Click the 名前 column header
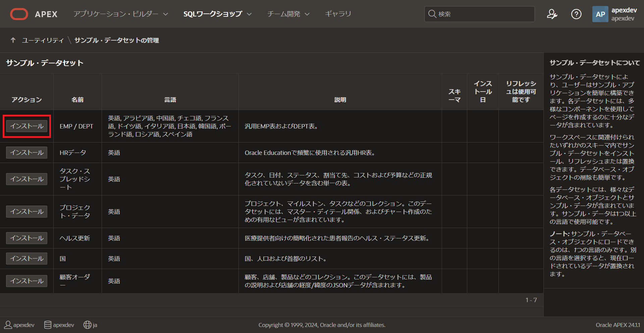The width and height of the screenshot is (644, 333). pos(77,100)
